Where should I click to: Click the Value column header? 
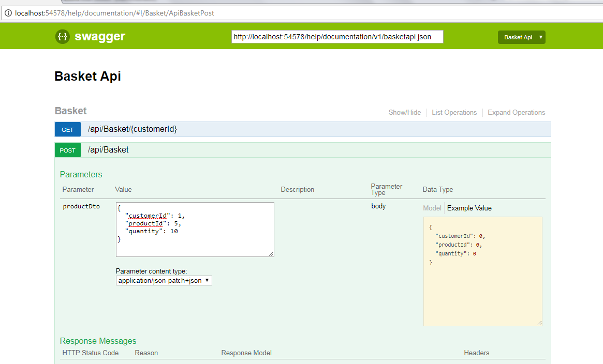(x=123, y=189)
